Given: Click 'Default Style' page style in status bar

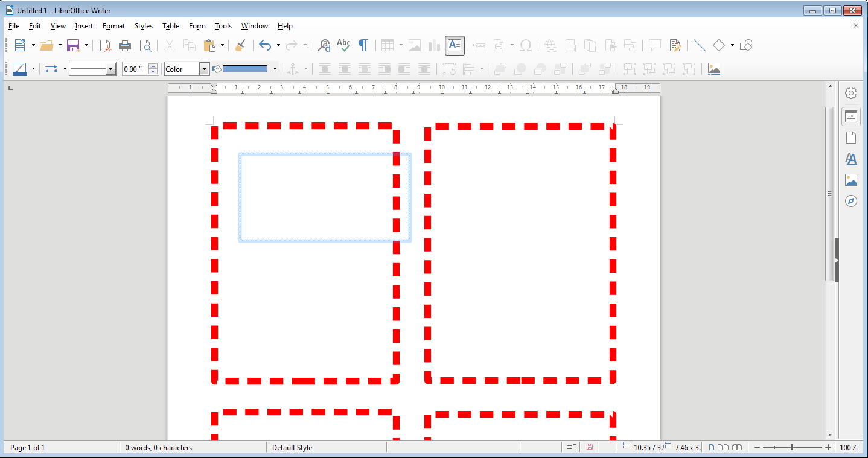Looking at the screenshot, I should pos(292,448).
